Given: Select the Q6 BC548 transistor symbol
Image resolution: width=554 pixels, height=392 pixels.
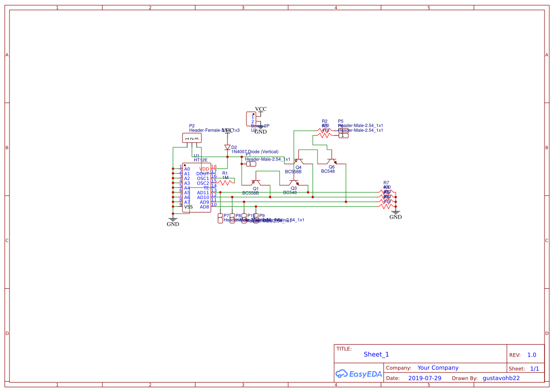Looking at the screenshot, I should [332, 161].
